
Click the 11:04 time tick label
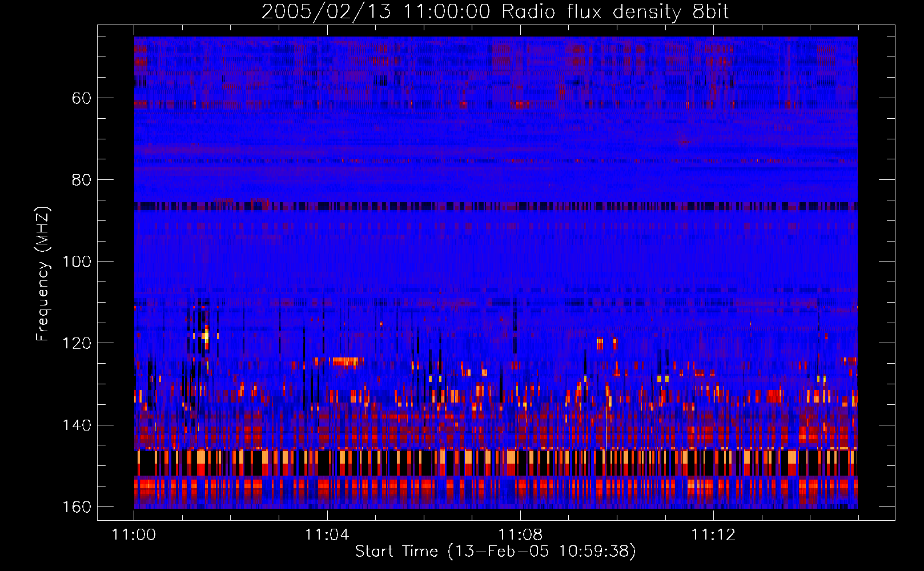pyautogui.click(x=327, y=535)
